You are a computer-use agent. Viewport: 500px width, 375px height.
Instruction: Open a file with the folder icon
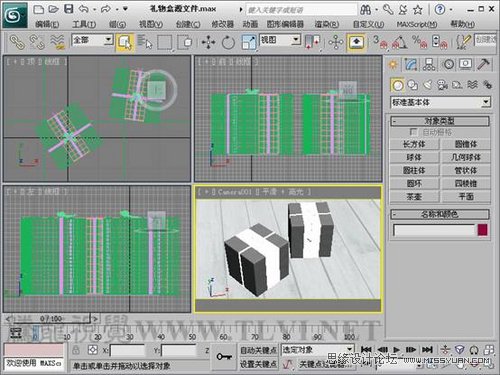coord(53,9)
